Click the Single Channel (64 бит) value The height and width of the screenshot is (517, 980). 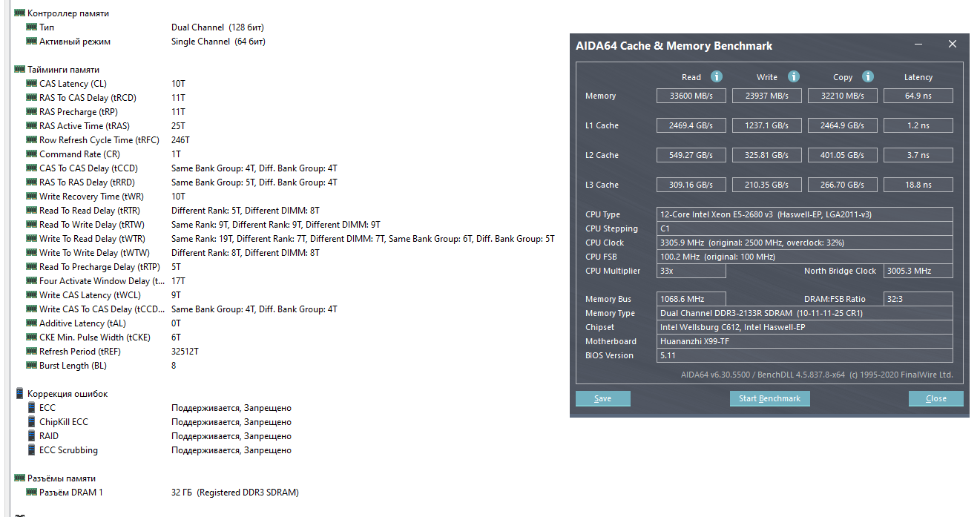click(x=218, y=42)
